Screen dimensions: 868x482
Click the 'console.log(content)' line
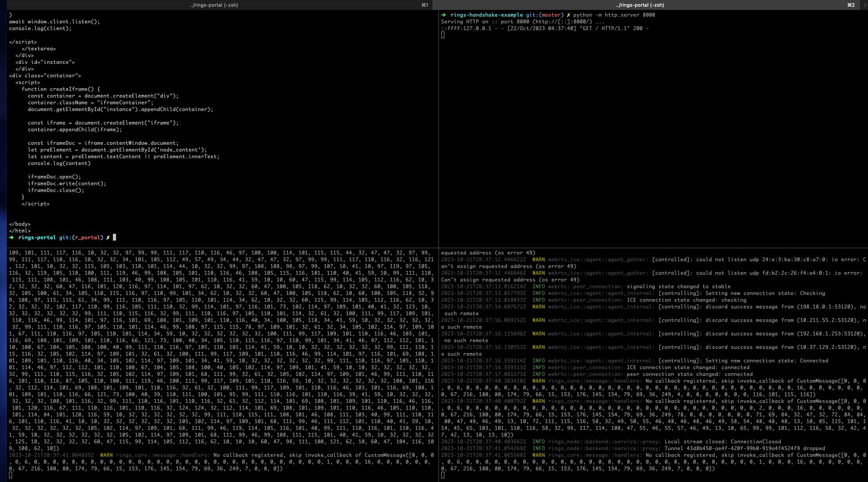coord(59,163)
